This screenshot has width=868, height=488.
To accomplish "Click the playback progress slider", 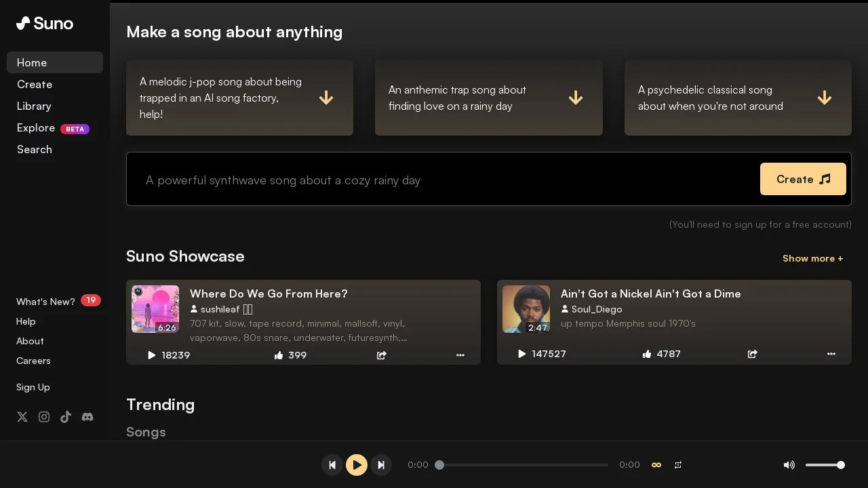I will (x=524, y=465).
